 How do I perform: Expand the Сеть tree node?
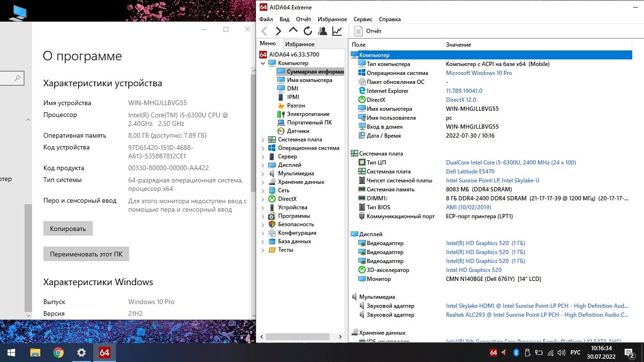(263, 190)
